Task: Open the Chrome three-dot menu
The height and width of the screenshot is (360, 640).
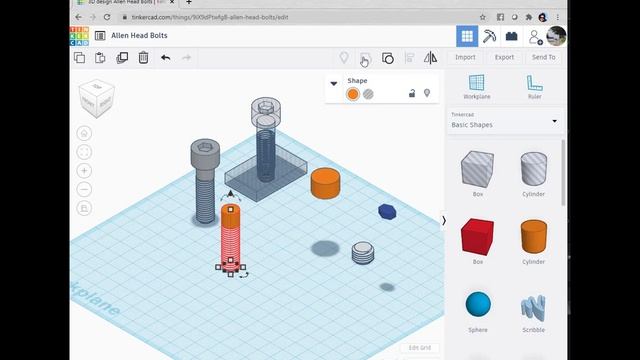Action: (x=558, y=17)
